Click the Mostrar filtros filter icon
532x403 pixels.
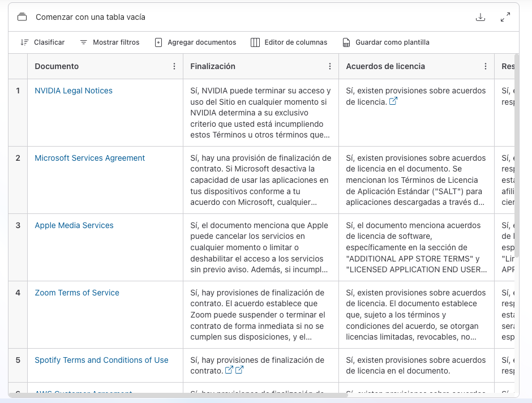(83, 42)
